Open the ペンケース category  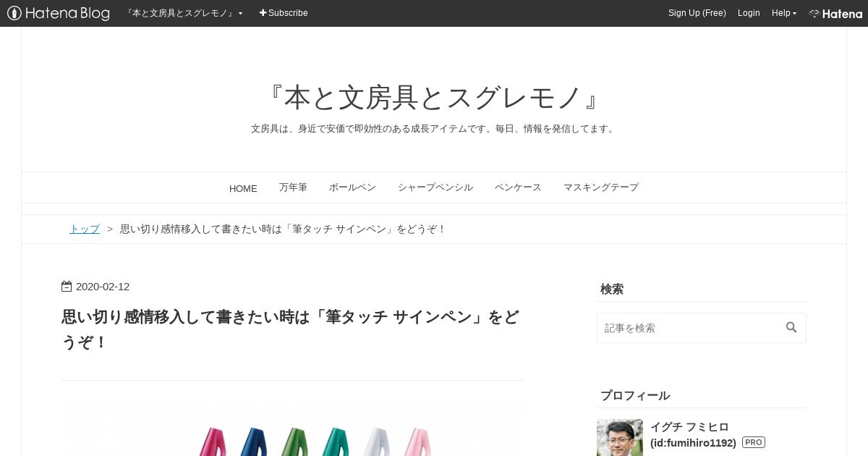[518, 187]
